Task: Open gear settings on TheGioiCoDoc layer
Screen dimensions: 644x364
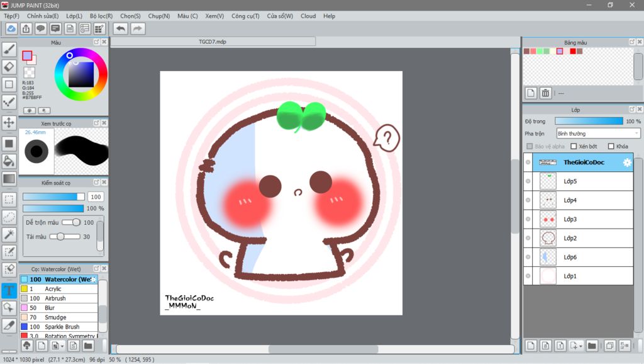Action: click(627, 162)
